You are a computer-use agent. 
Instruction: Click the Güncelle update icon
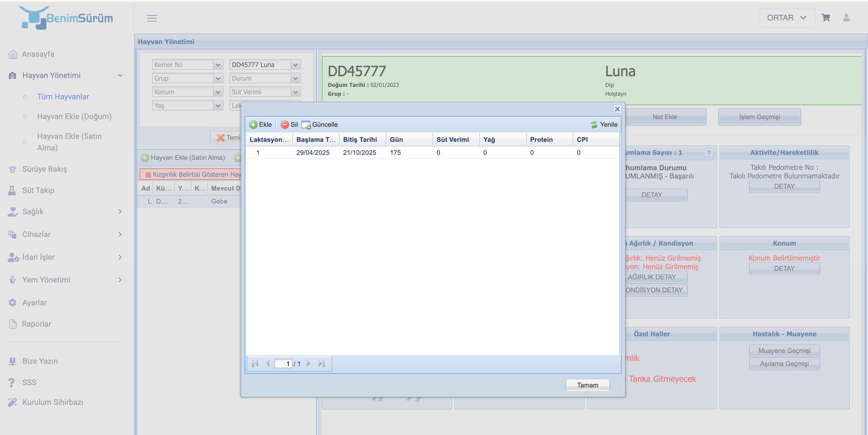coord(306,125)
